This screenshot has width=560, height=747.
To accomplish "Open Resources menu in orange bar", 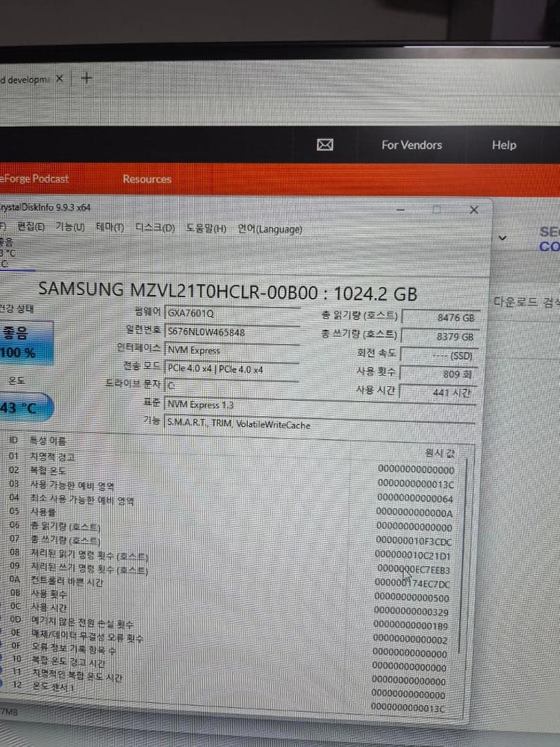I will pyautogui.click(x=146, y=179).
